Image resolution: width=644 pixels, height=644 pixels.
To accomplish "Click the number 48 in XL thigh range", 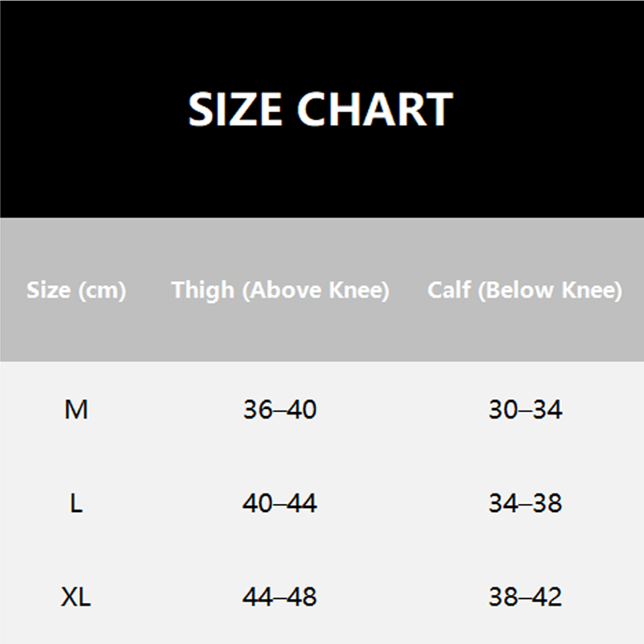I will point(302,597).
